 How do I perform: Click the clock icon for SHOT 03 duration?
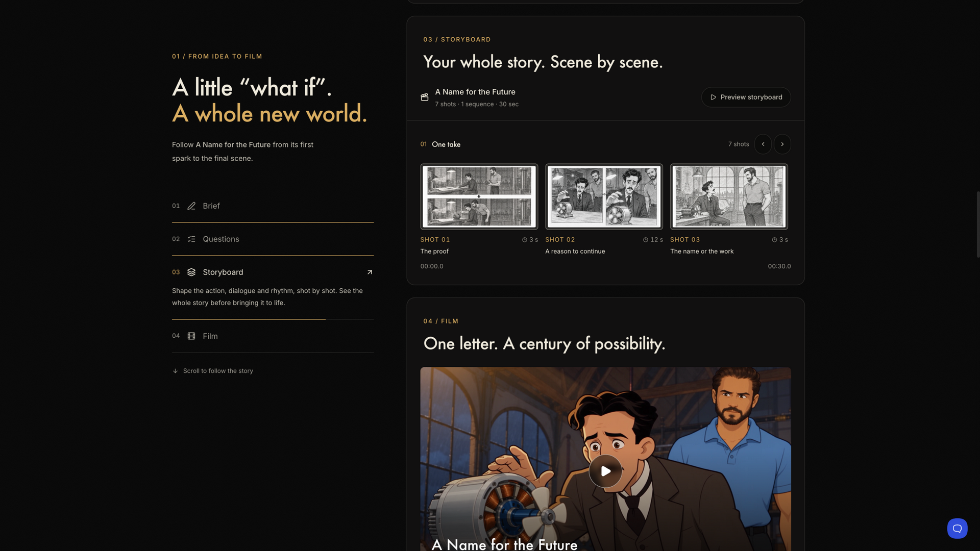point(774,240)
